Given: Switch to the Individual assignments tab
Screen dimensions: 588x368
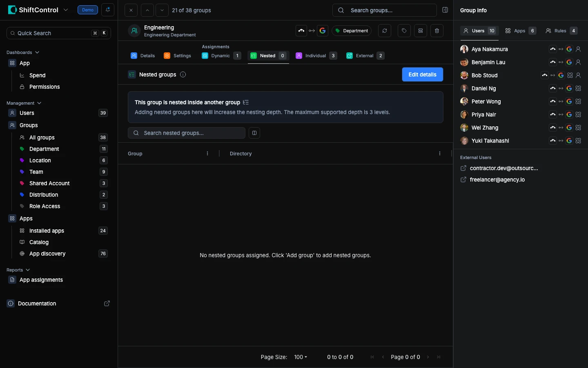Looking at the screenshot, I should coord(316,56).
